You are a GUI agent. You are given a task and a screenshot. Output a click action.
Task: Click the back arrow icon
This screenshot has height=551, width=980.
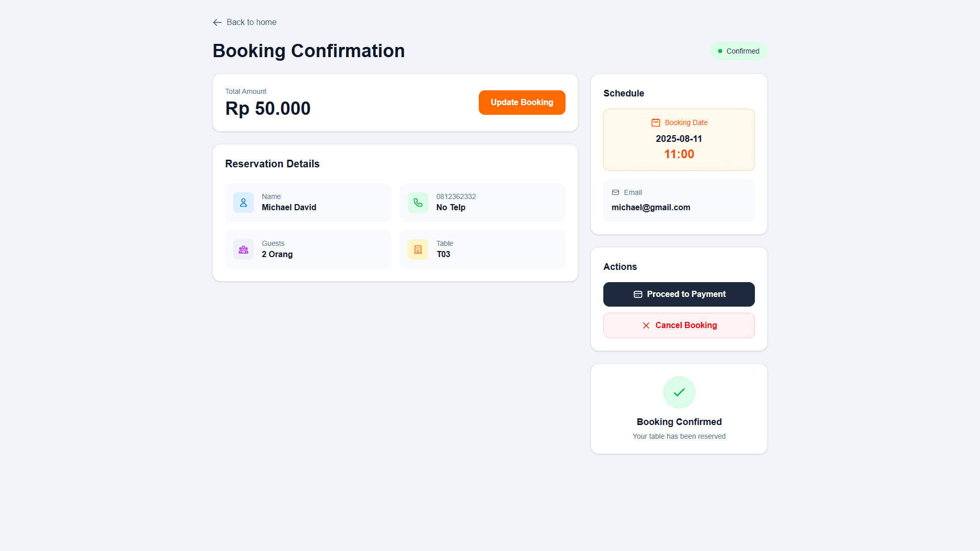[x=217, y=22]
